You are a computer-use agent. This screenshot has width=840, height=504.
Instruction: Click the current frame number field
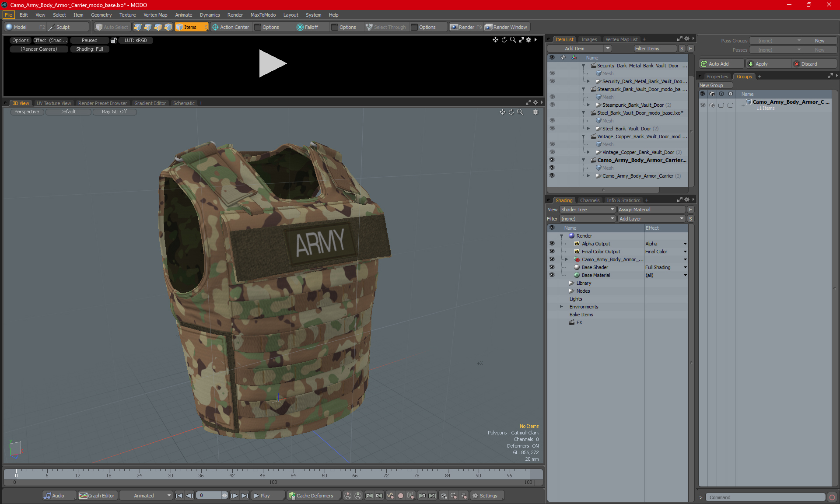pyautogui.click(x=209, y=496)
